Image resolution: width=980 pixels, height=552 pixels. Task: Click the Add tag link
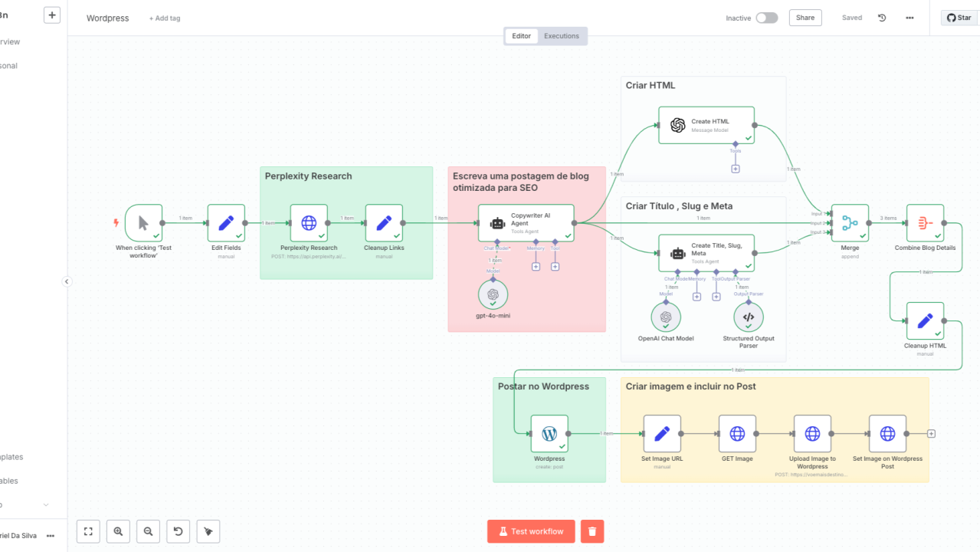[165, 18]
